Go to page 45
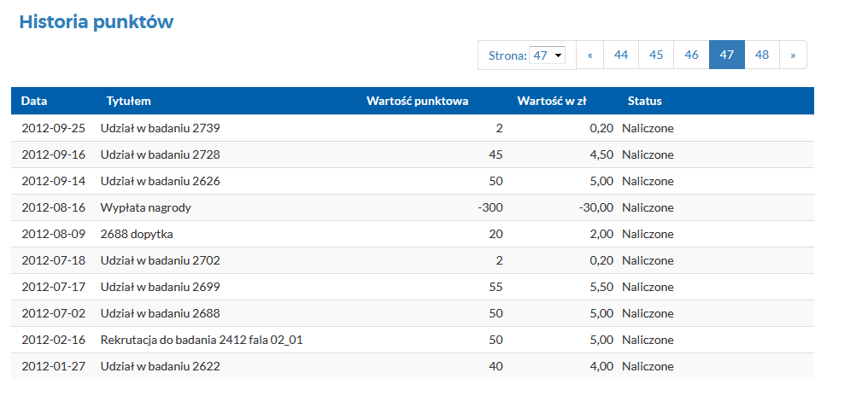This screenshot has width=868, height=396. point(656,55)
